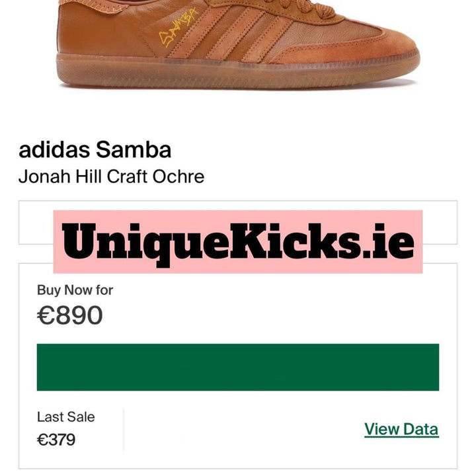Click the yellow Samba script logo on the shoe

pos(178,28)
